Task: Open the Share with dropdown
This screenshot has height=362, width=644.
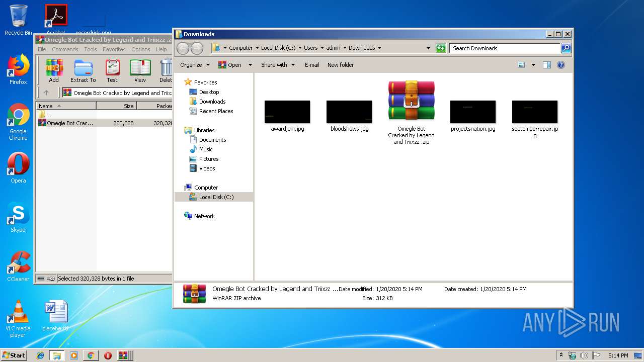Action: [277, 65]
